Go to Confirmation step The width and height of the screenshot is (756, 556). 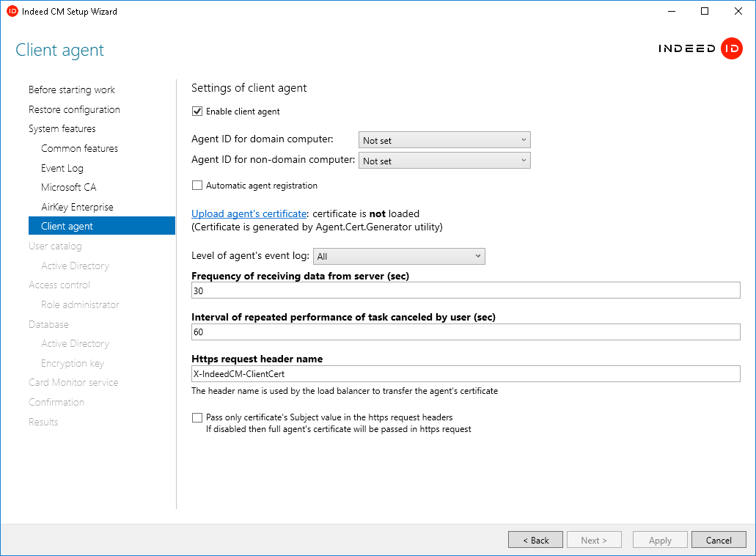(x=56, y=402)
